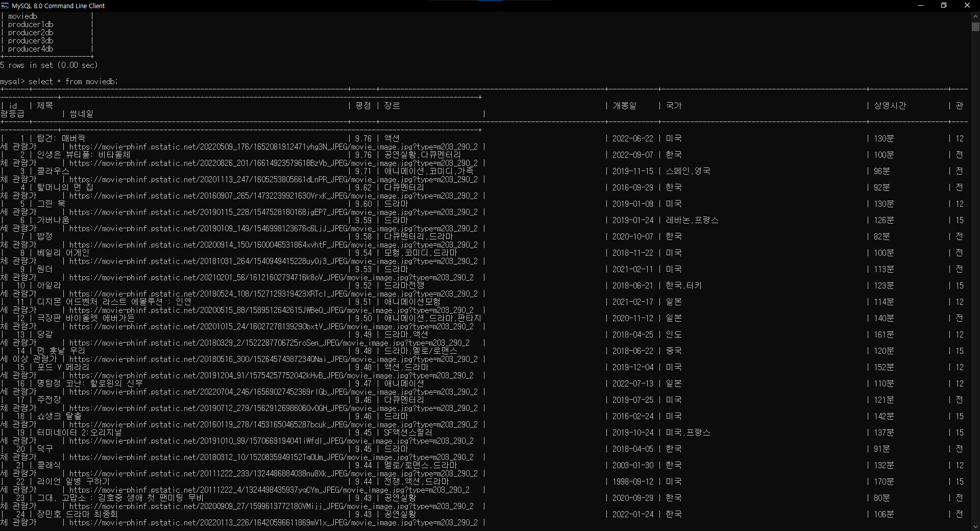Click movie title '포드 V 페라리'
Image resolution: width=980 pixels, height=531 pixels.
[63, 367]
